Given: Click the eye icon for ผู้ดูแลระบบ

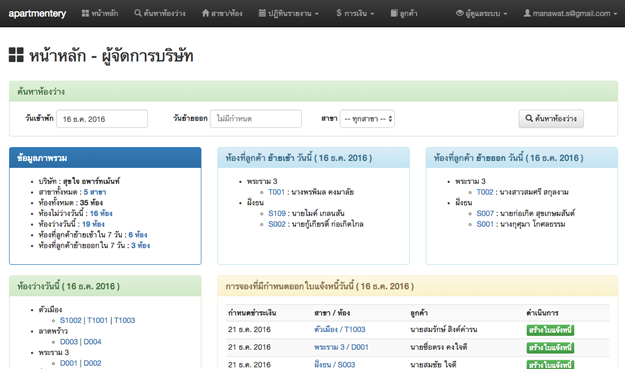Looking at the screenshot, I should tap(460, 13).
